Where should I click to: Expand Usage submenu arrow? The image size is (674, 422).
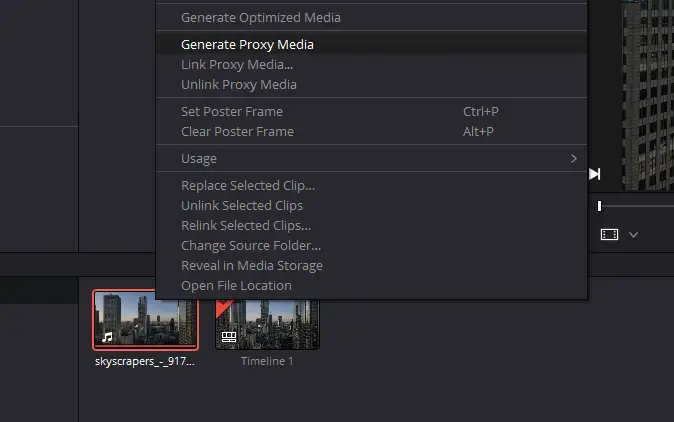pos(574,158)
